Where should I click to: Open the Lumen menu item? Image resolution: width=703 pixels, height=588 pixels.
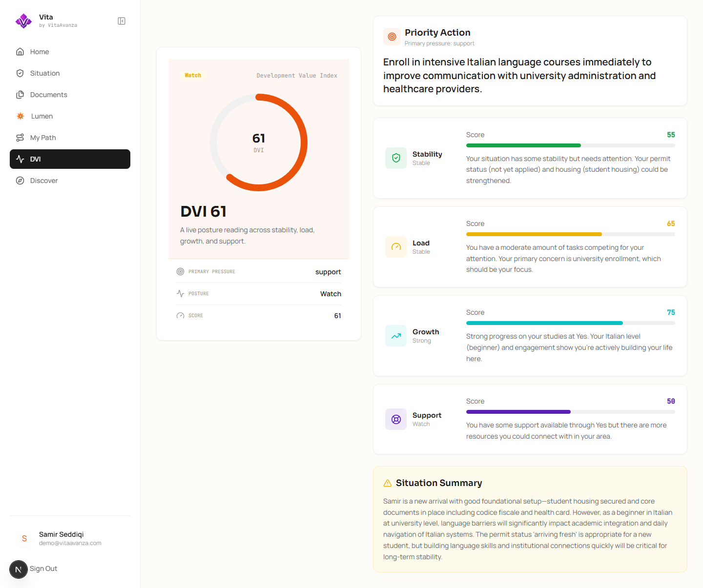point(70,116)
